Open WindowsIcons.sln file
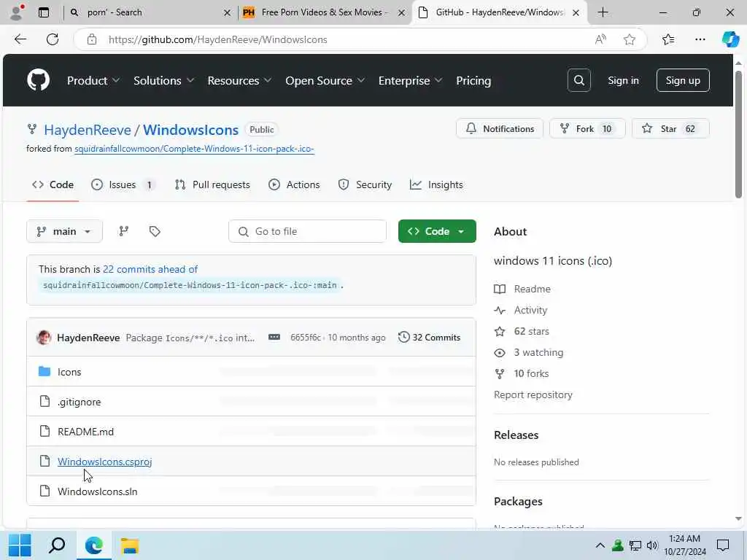This screenshot has height=560, width=747. point(97,491)
